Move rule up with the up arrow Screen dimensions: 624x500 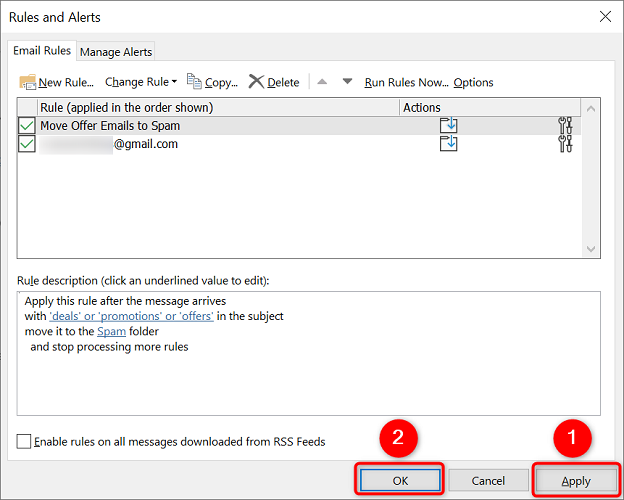tap(322, 82)
